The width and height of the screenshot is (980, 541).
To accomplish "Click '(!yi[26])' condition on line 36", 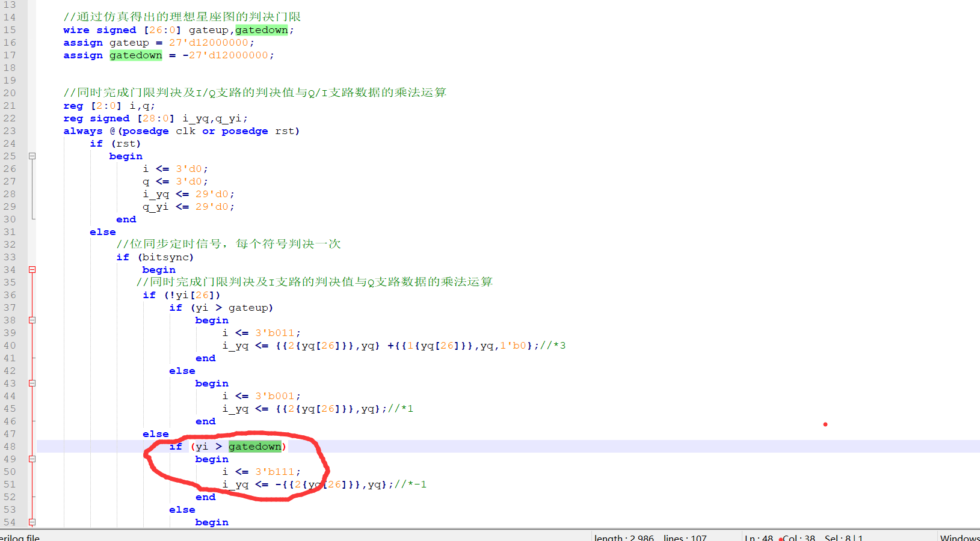I will (x=192, y=295).
